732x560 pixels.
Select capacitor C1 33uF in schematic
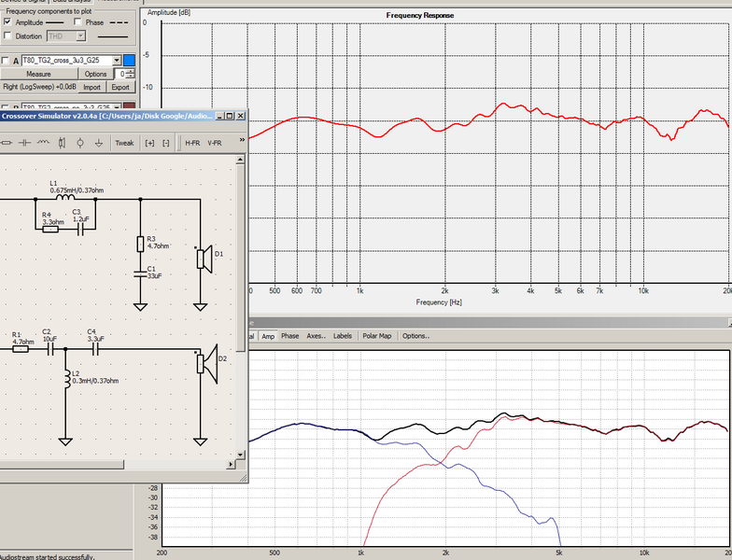click(140, 274)
